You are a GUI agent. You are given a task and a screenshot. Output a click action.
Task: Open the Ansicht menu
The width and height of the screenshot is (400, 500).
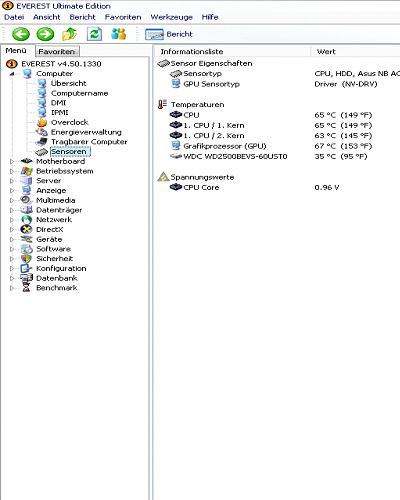[x=47, y=17]
